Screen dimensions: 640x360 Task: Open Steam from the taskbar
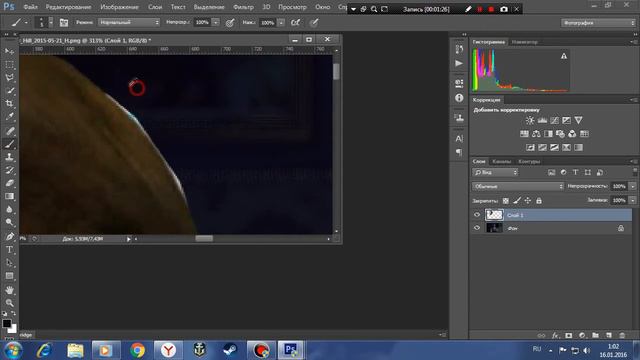pos(230,350)
